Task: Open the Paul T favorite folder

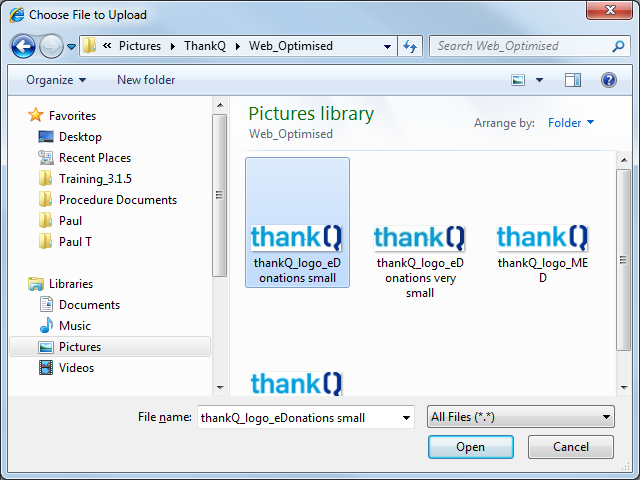Action: coord(75,242)
